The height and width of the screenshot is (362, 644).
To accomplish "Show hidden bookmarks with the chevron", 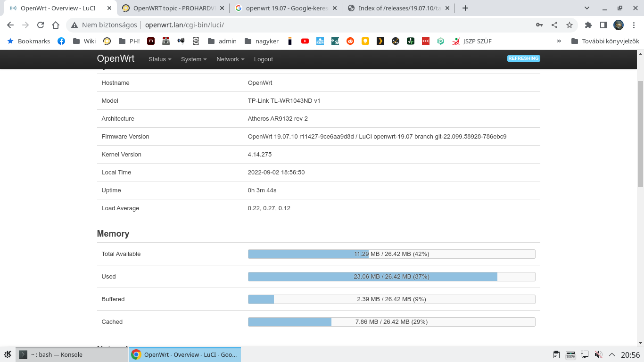I will pyautogui.click(x=559, y=41).
